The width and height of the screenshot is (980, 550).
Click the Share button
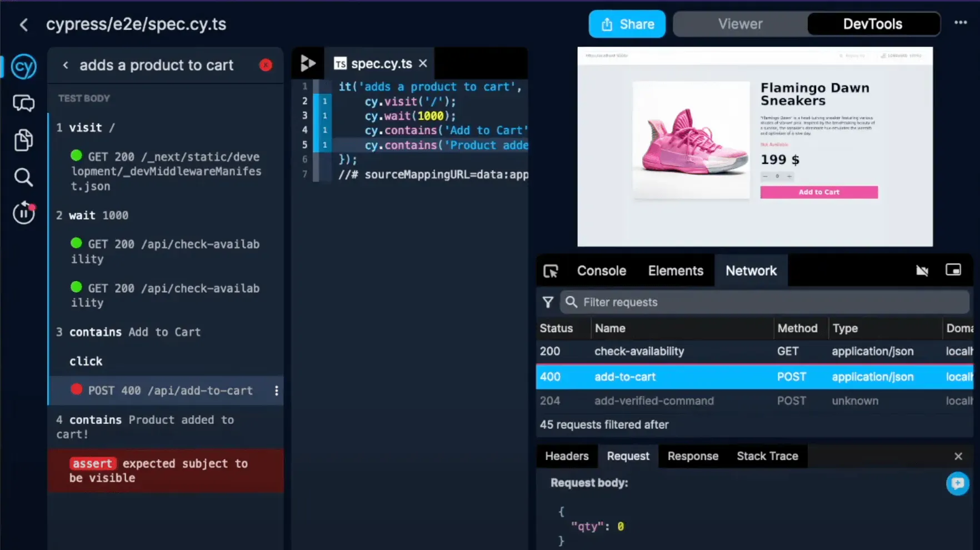[x=627, y=24]
